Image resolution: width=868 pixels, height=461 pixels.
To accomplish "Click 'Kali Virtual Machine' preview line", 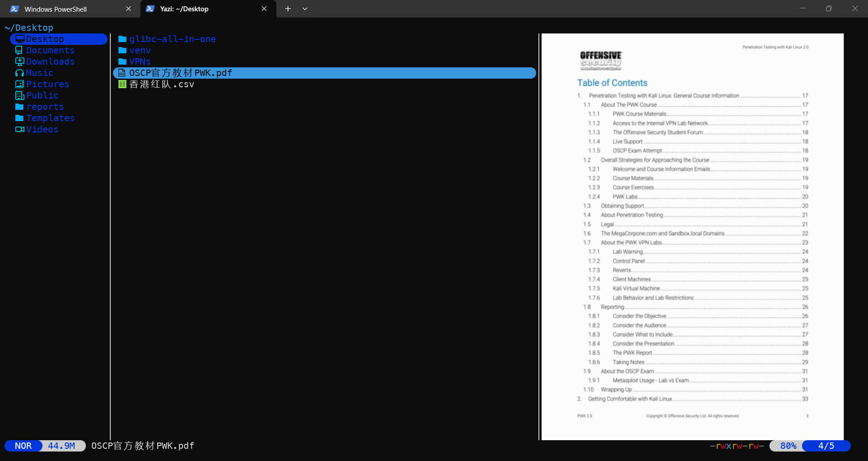I will [636, 288].
